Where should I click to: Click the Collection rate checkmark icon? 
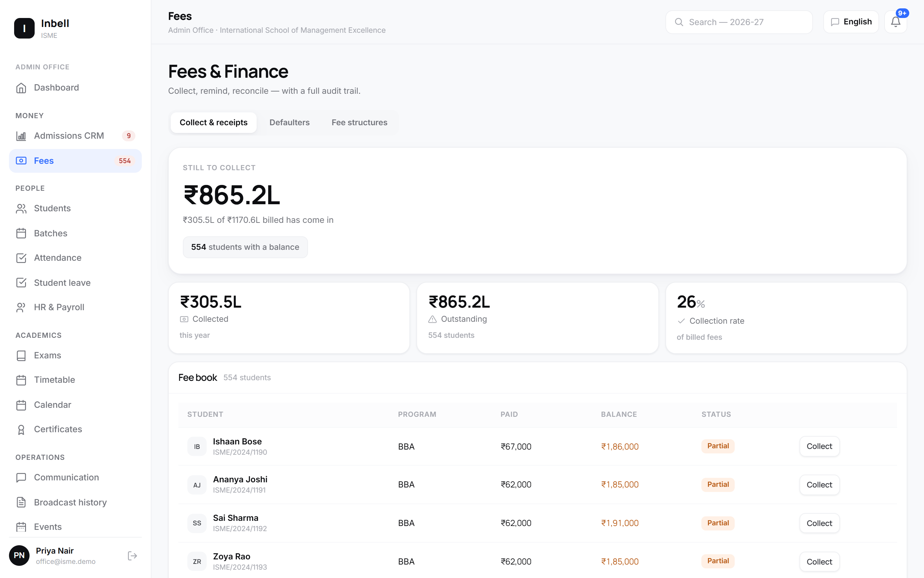(681, 321)
